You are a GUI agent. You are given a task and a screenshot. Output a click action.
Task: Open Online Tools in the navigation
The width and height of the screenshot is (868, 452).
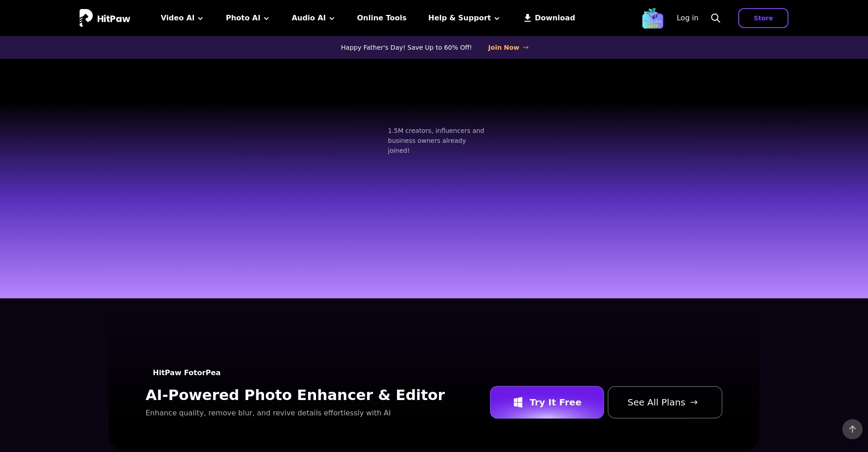click(382, 18)
